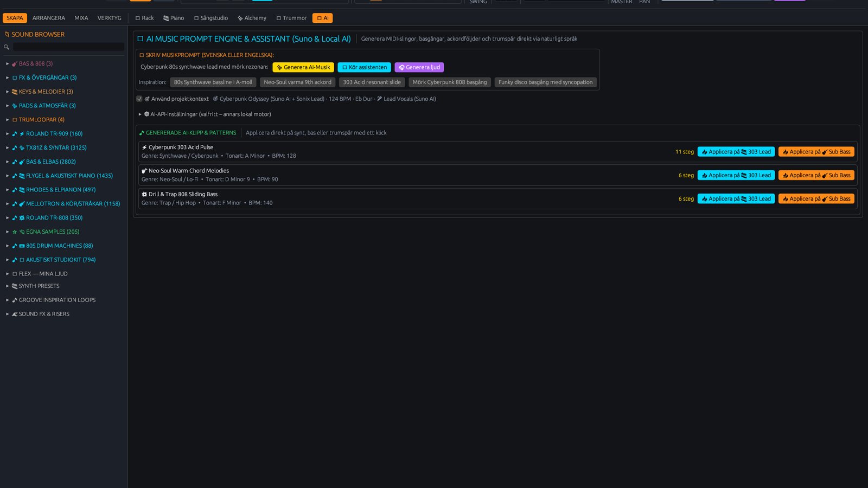The width and height of the screenshot is (868, 488).
Task: Switch to the MIXA tab
Action: 81,18
